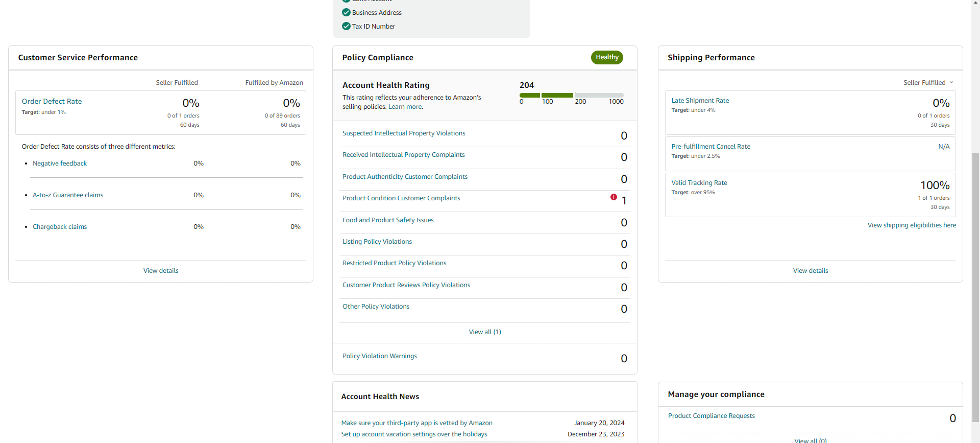
Task: Open Pre-fulfillment Cancel Rate metric
Action: tap(710, 147)
